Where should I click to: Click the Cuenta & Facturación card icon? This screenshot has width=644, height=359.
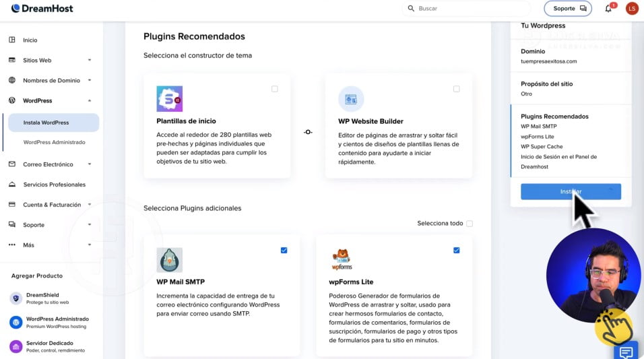tap(12, 204)
